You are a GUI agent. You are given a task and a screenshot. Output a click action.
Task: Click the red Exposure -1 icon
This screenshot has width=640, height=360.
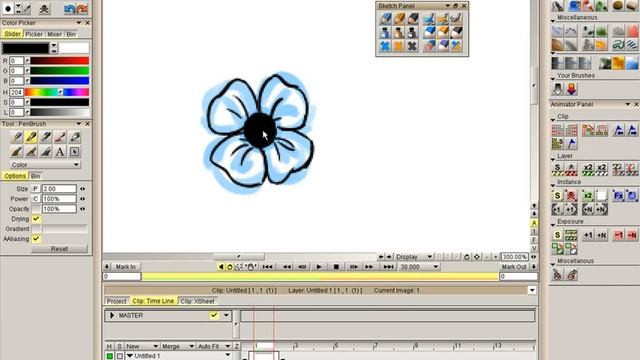(619, 235)
